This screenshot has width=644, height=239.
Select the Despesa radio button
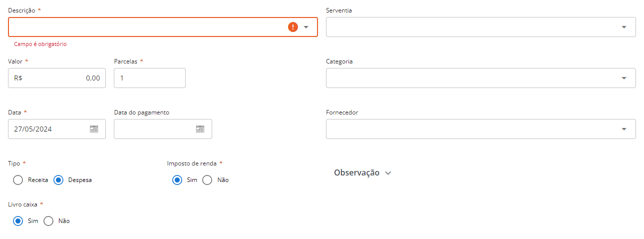[58, 180]
